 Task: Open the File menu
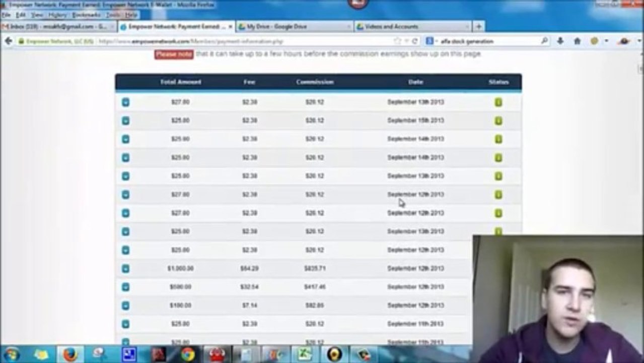click(6, 15)
